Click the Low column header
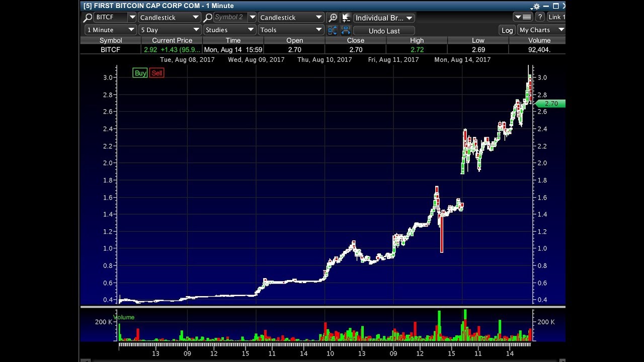The width and height of the screenshot is (644, 362). point(478,40)
